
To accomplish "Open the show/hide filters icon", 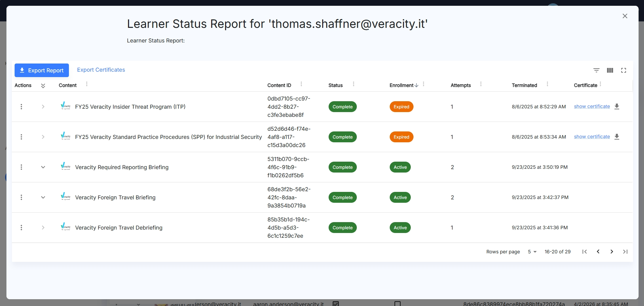I will tap(596, 70).
